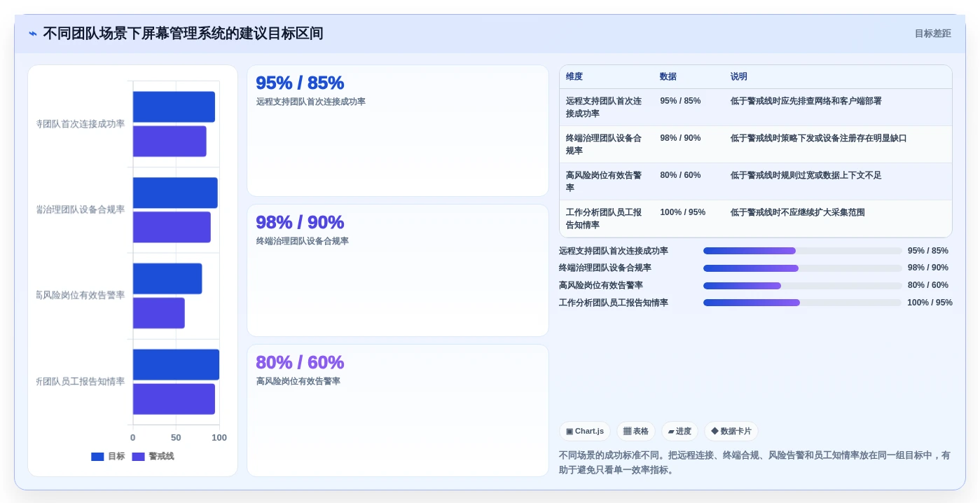The height and width of the screenshot is (503, 980).
Task: Click the progress bar for 工作分析团队员工报告知情率
Action: click(x=803, y=303)
